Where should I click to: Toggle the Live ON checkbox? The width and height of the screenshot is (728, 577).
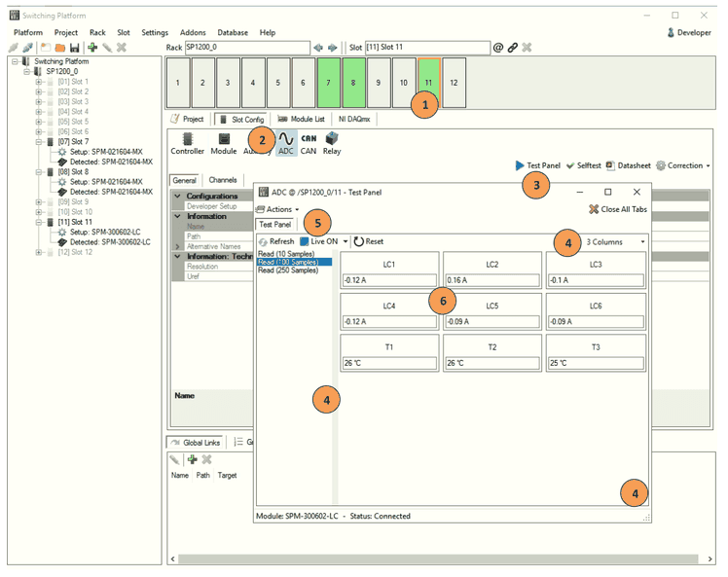pos(304,242)
